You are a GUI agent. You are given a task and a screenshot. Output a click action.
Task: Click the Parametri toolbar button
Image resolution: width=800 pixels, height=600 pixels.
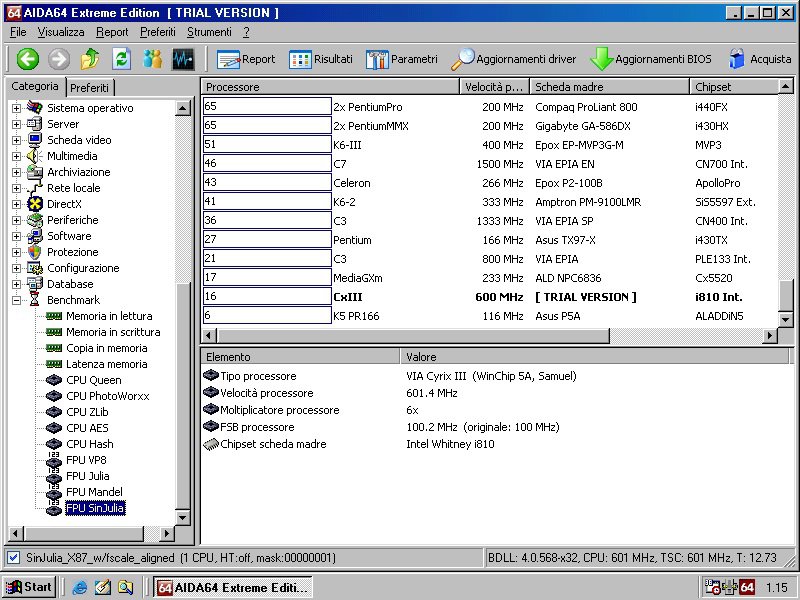click(x=402, y=59)
